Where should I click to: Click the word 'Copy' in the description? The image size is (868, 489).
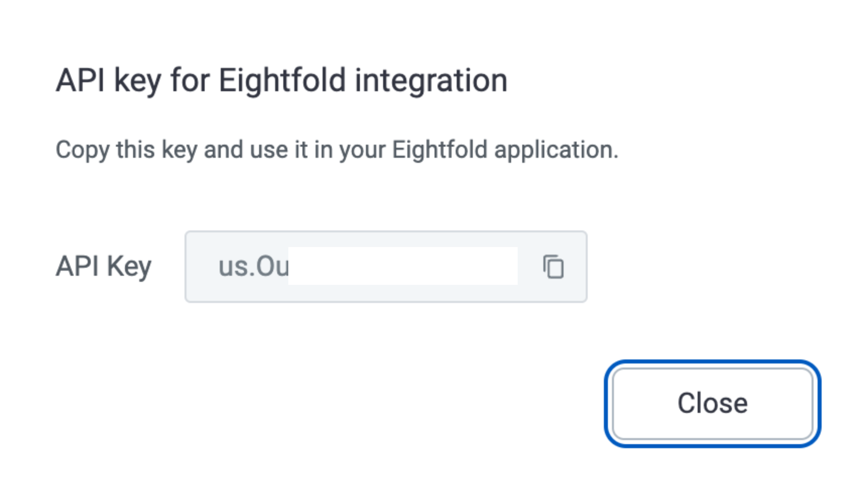[x=83, y=150]
